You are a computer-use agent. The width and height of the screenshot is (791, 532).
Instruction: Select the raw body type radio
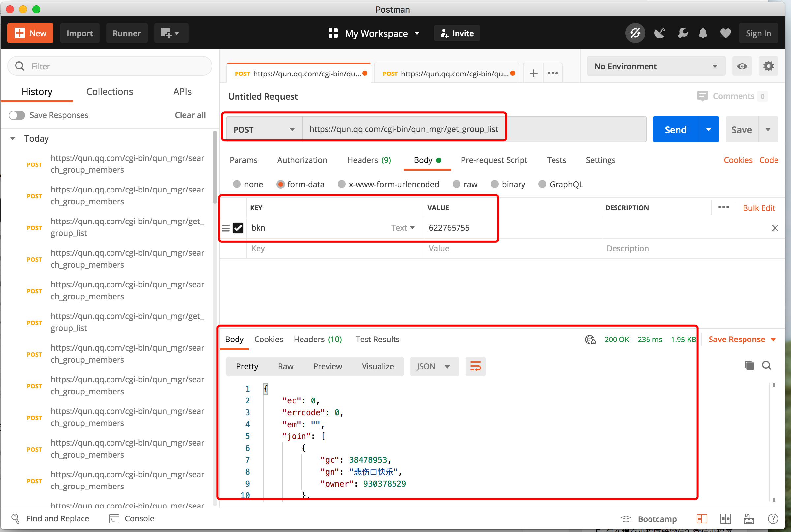(x=457, y=184)
